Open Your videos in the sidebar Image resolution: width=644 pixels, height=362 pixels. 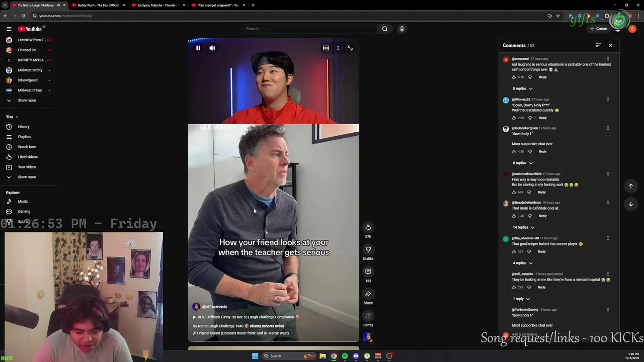coord(27,167)
